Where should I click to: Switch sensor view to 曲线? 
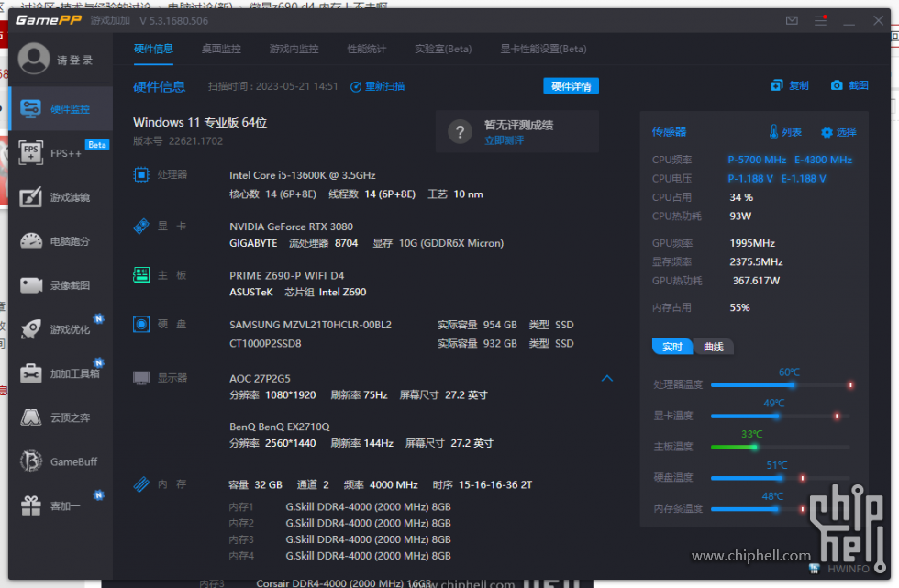tap(714, 347)
